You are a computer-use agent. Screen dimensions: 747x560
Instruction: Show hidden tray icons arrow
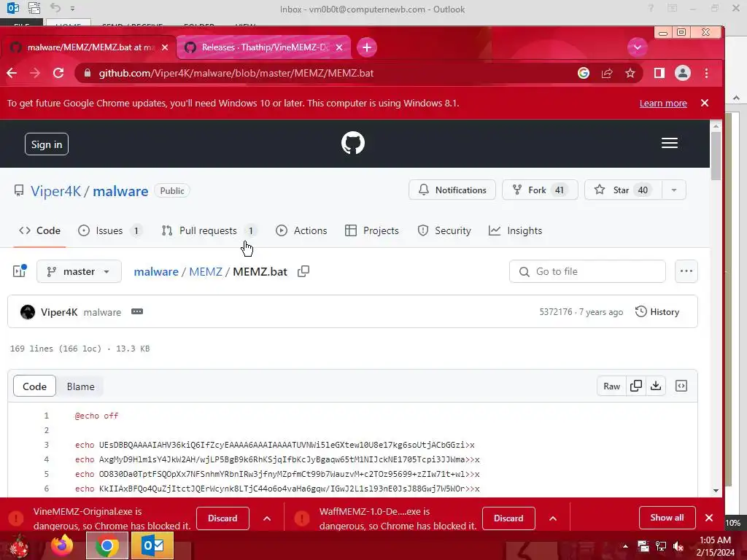625,546
